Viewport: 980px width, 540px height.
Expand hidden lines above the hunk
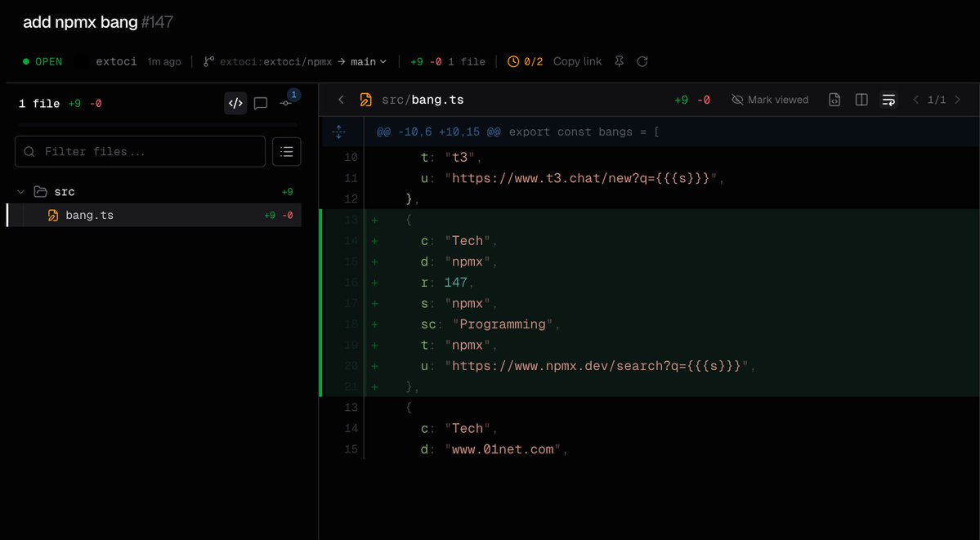tap(338, 132)
